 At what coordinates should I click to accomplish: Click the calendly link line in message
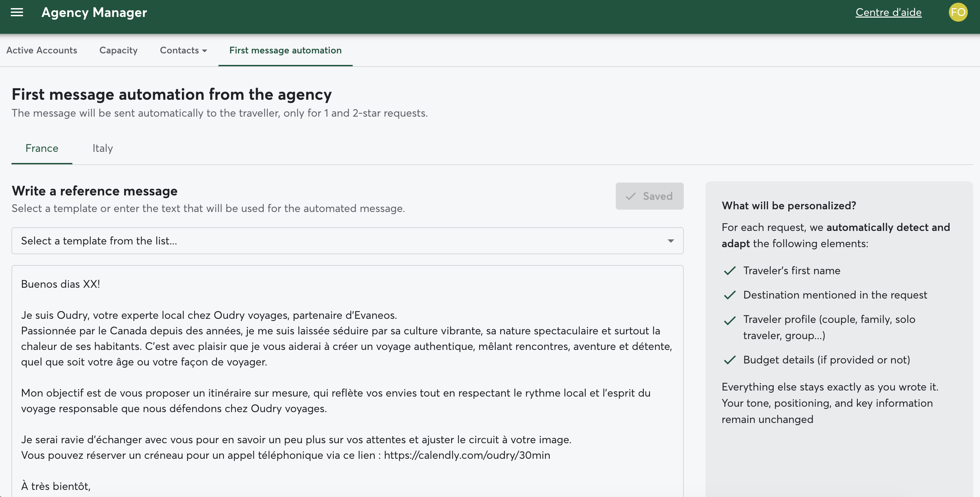coord(467,455)
